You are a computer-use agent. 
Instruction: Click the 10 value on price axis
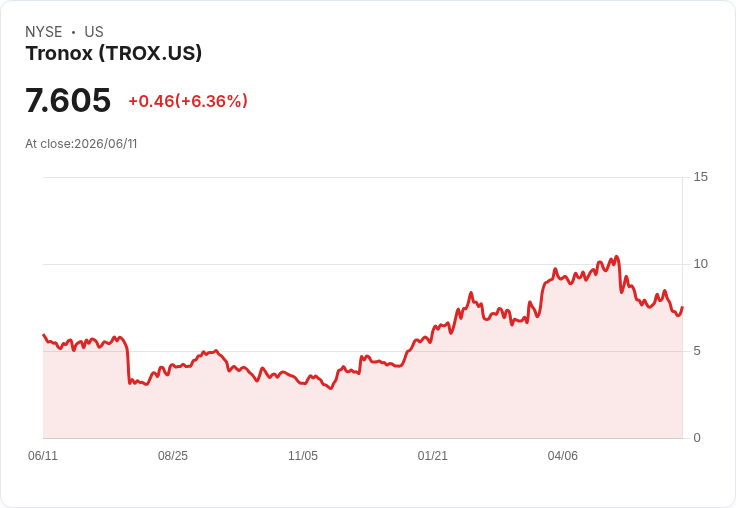click(x=700, y=264)
